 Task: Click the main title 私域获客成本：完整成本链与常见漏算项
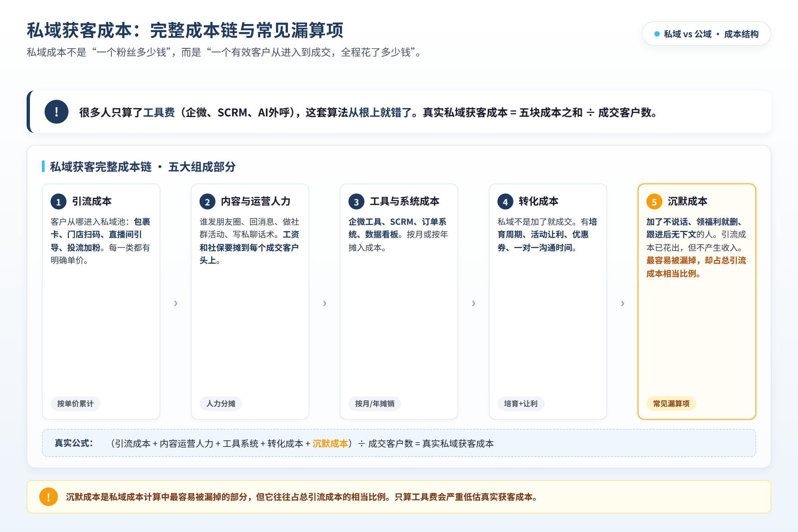click(185, 30)
